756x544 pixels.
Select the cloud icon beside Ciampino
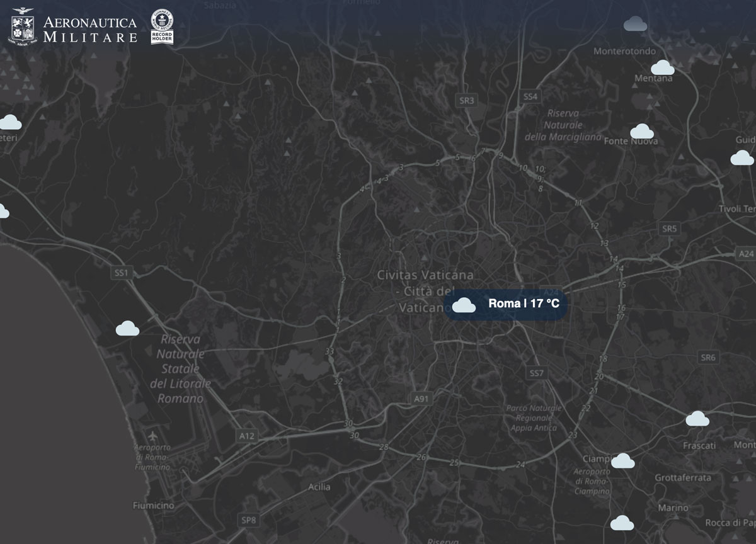622,461
